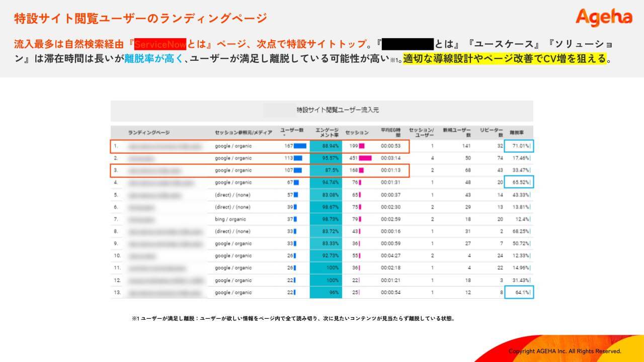Click the average time 00:03:14
Image resolution: width=644 pixels, height=362 pixels.
(x=390, y=158)
